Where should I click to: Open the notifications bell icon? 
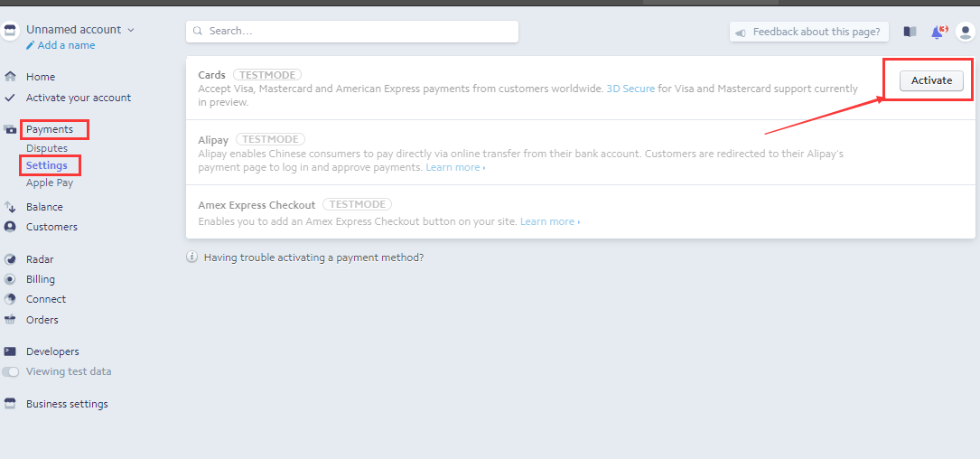pos(938,32)
